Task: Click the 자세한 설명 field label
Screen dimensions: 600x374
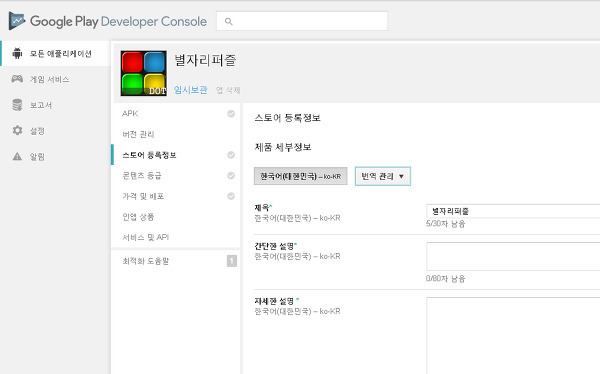Action: click(277, 301)
